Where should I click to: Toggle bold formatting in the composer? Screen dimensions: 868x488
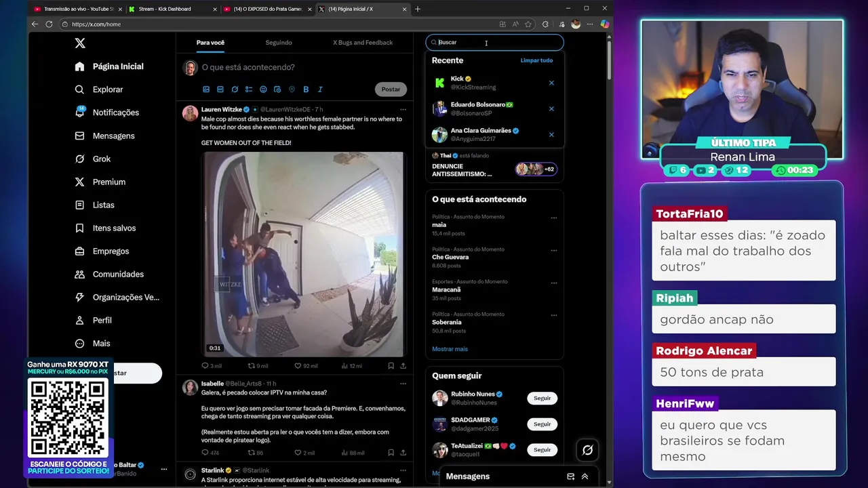coord(306,89)
